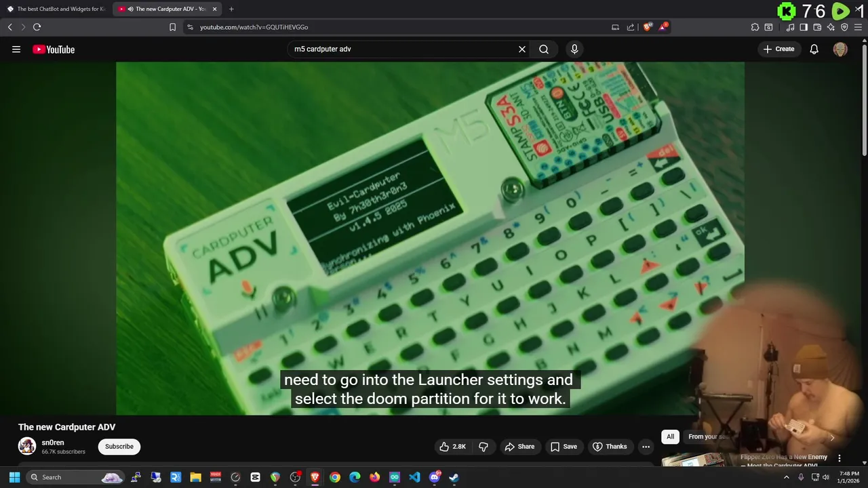This screenshot has width=868, height=488.
Task: Click the video player area
Action: pyautogui.click(x=430, y=238)
